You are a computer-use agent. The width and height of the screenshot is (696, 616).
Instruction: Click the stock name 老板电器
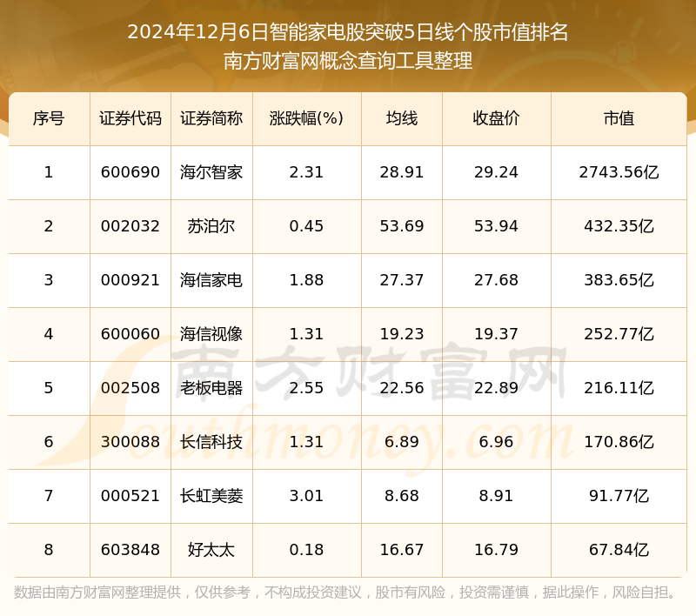[x=211, y=388]
